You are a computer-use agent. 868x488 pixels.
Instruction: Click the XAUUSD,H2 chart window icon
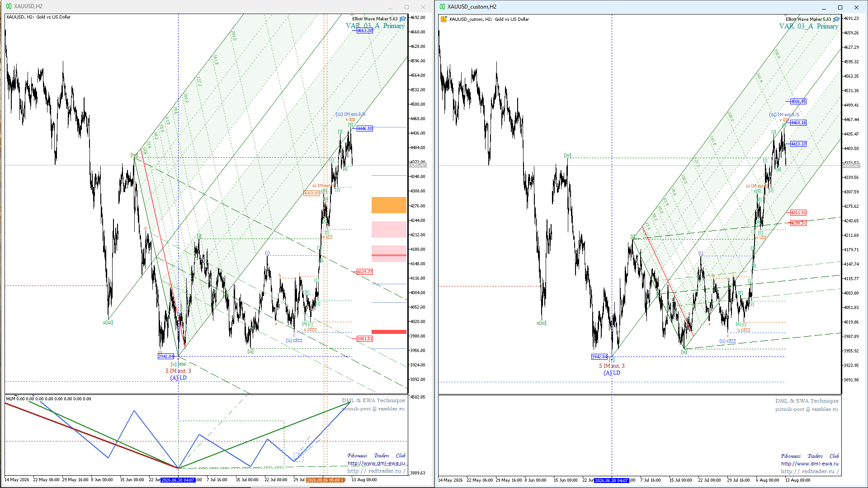pos(9,6)
